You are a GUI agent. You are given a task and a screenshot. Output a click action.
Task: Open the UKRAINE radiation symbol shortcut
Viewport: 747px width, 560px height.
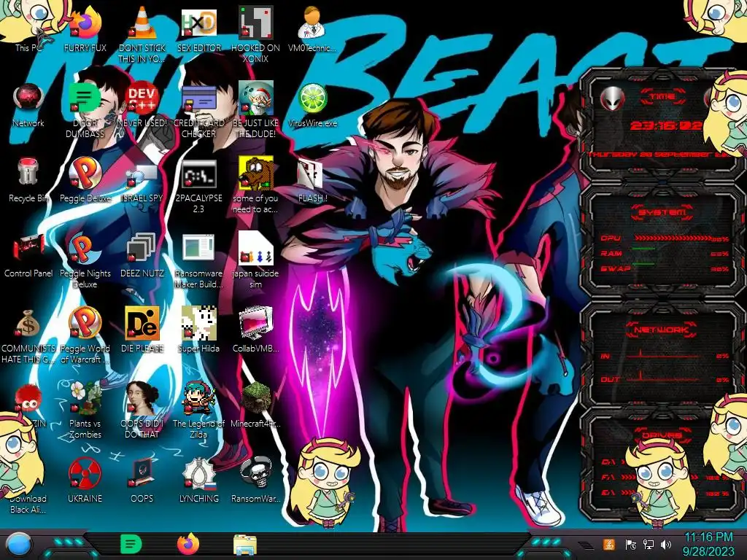click(85, 480)
